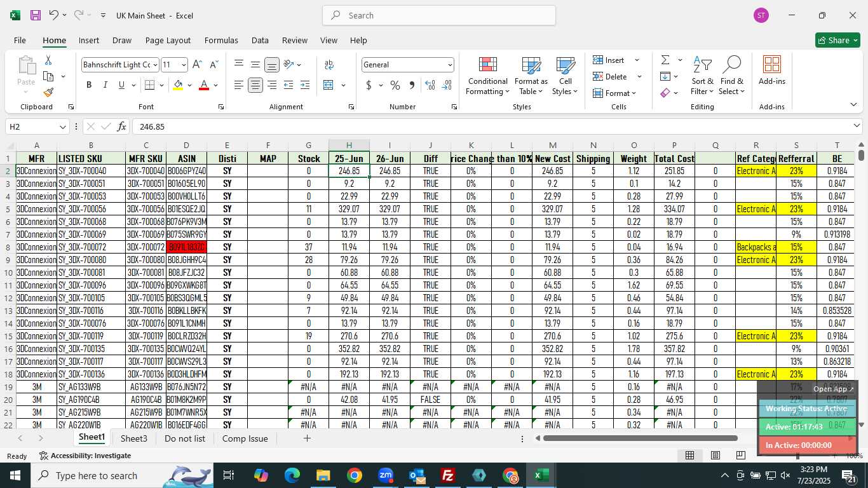Toggle Underline formatting

pyautogui.click(x=121, y=85)
